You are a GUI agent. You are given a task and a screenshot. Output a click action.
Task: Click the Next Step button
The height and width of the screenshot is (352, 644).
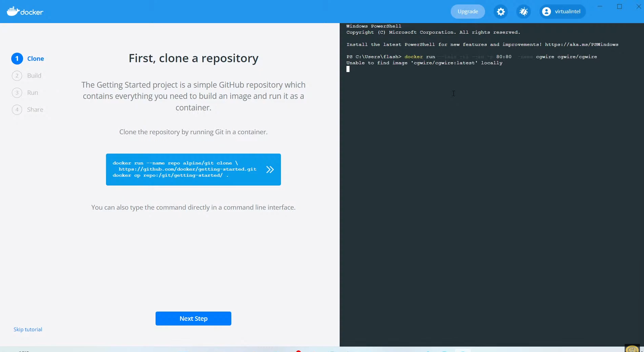[x=193, y=318]
